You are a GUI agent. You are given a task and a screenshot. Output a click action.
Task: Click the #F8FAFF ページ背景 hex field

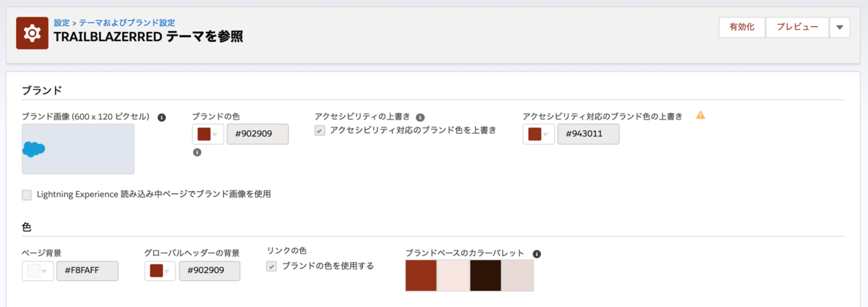[x=88, y=271]
